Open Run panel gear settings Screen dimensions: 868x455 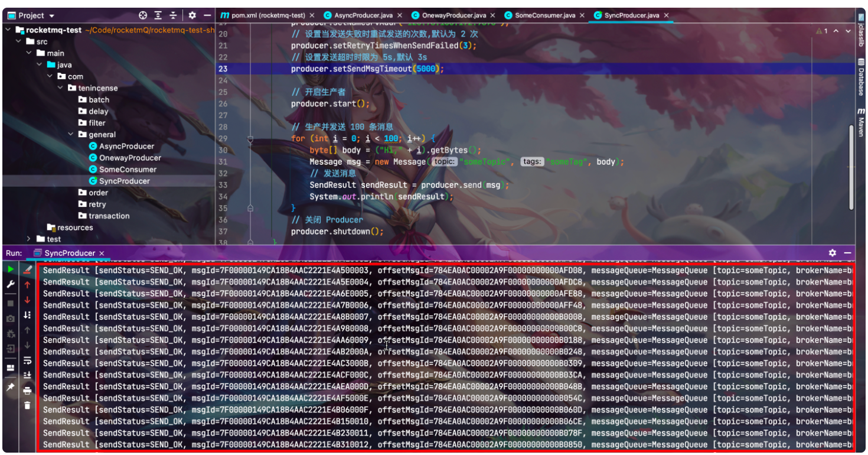[833, 253]
